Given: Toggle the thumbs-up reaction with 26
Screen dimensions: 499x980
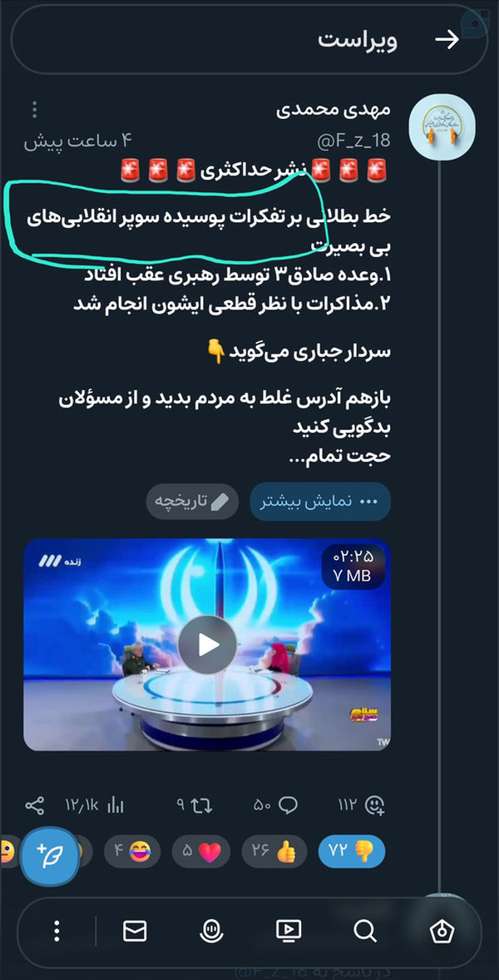Looking at the screenshot, I should coord(274,851).
